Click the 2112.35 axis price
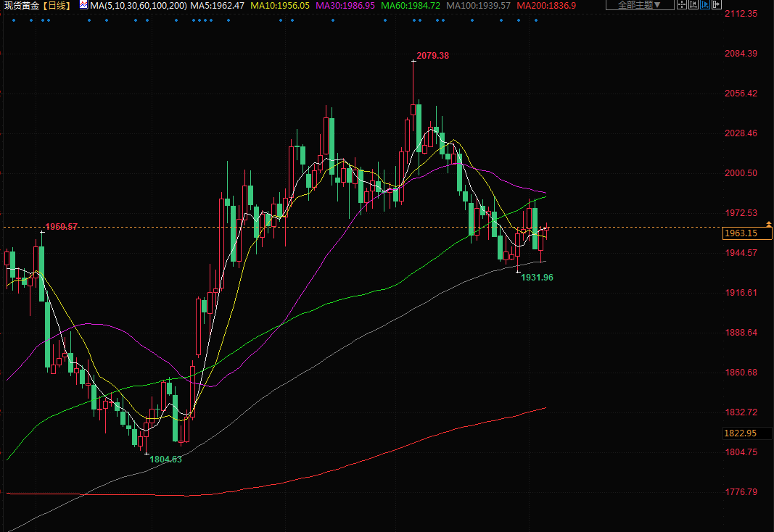The height and width of the screenshot is (532, 774). tap(741, 13)
